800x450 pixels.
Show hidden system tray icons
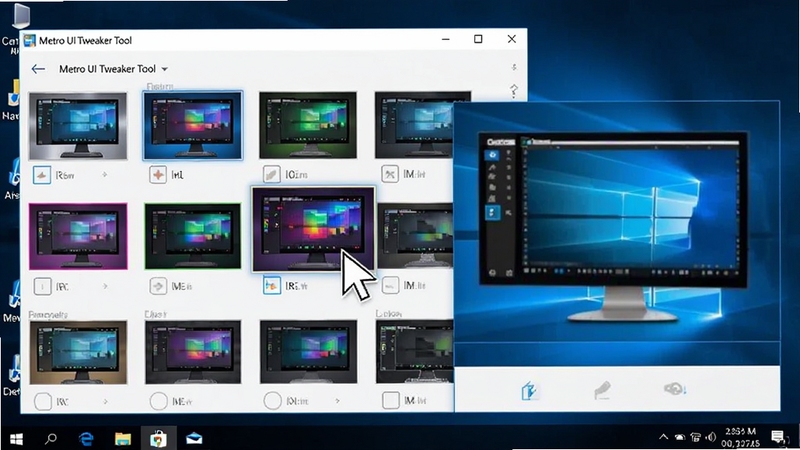(x=663, y=437)
